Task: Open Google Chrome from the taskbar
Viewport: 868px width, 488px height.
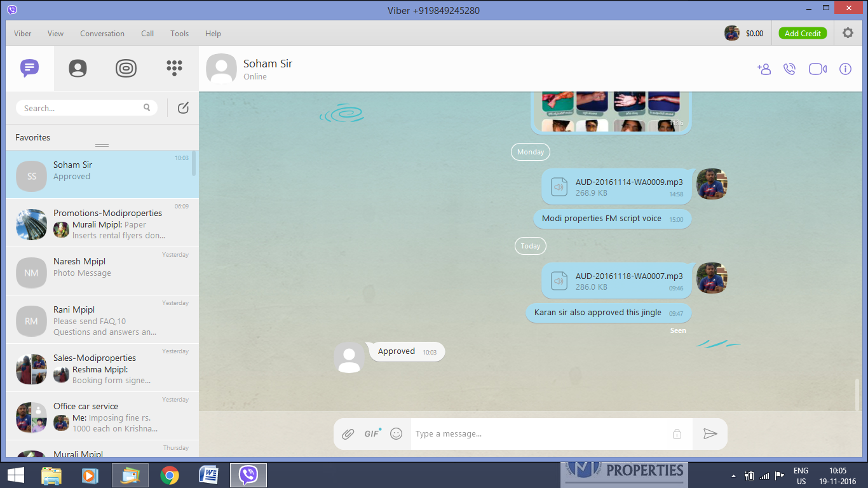Action: click(x=169, y=475)
